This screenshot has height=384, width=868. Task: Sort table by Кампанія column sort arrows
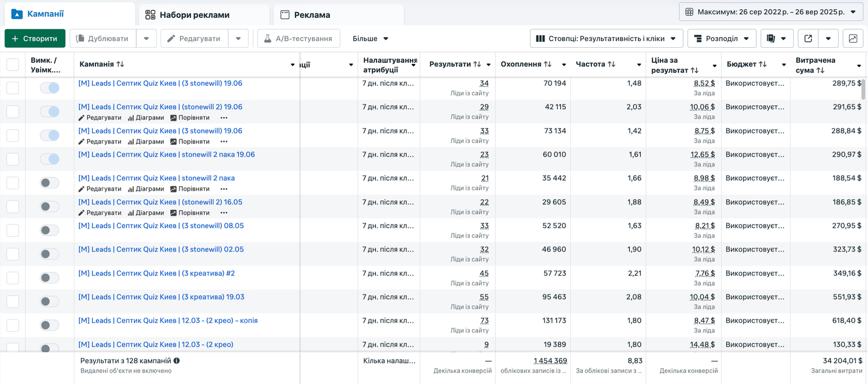(x=120, y=64)
